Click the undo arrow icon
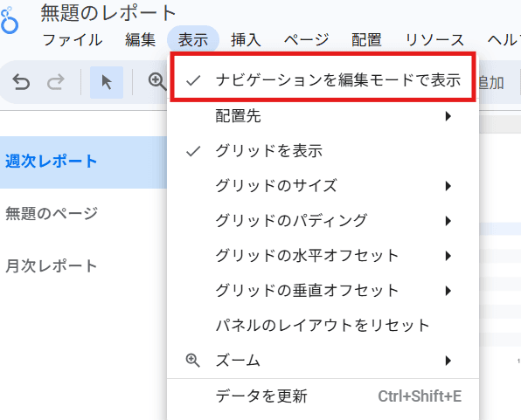The image size is (521, 420). point(21,82)
